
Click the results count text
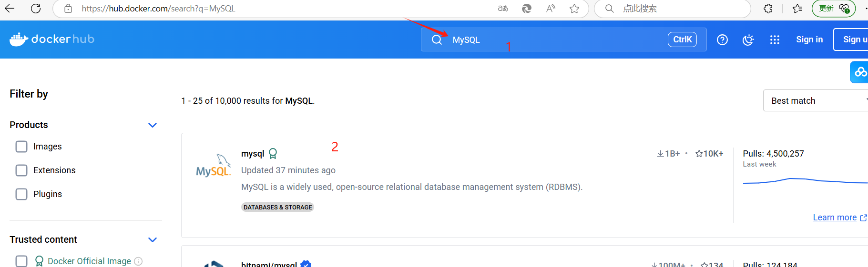(248, 100)
